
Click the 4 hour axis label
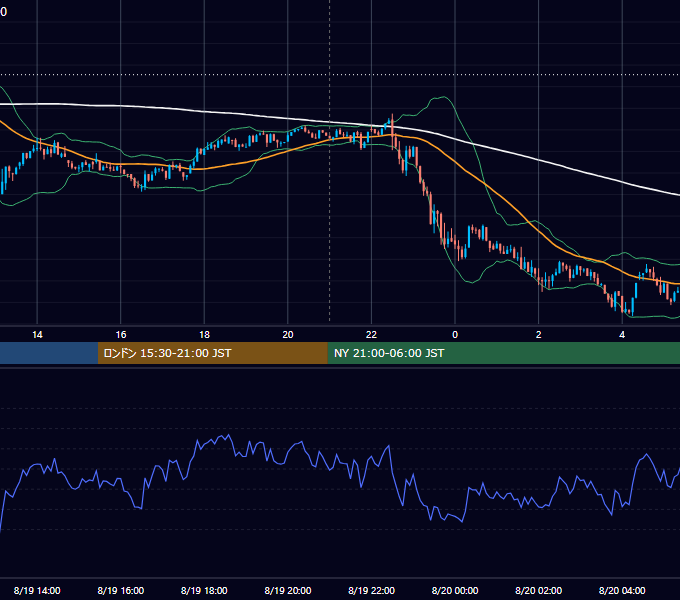pyautogui.click(x=622, y=335)
